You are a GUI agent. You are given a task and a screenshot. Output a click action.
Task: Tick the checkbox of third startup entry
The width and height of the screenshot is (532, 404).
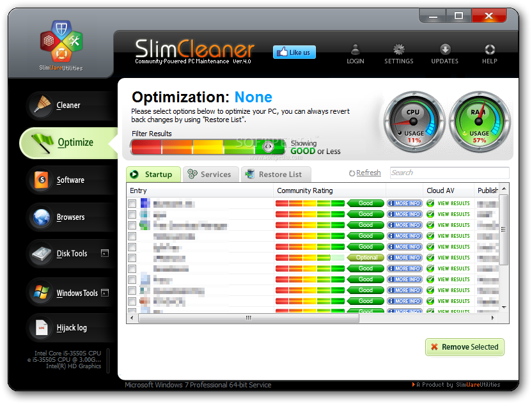point(132,225)
